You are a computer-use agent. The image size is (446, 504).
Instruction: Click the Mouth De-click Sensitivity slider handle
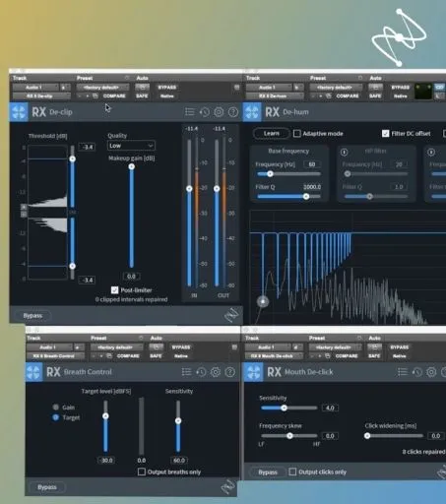[x=284, y=408]
